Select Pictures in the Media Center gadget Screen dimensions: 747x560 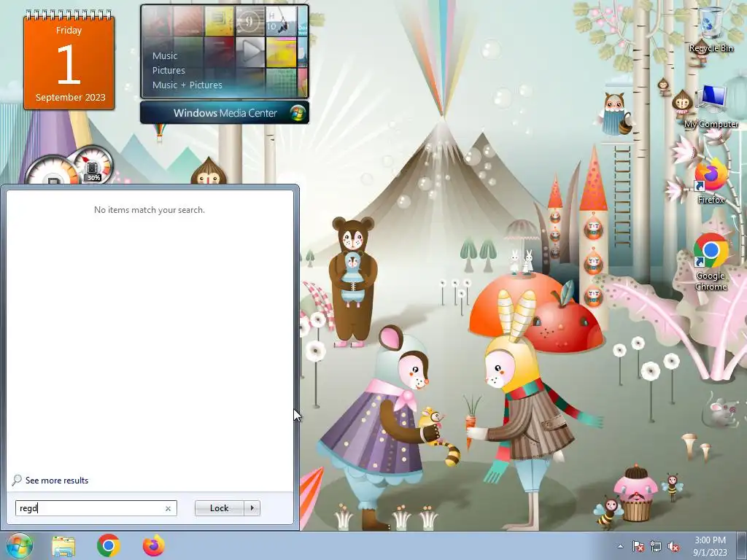[169, 71]
